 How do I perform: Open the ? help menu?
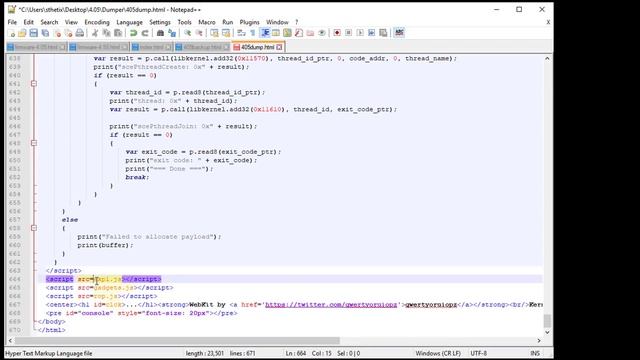tap(296, 22)
